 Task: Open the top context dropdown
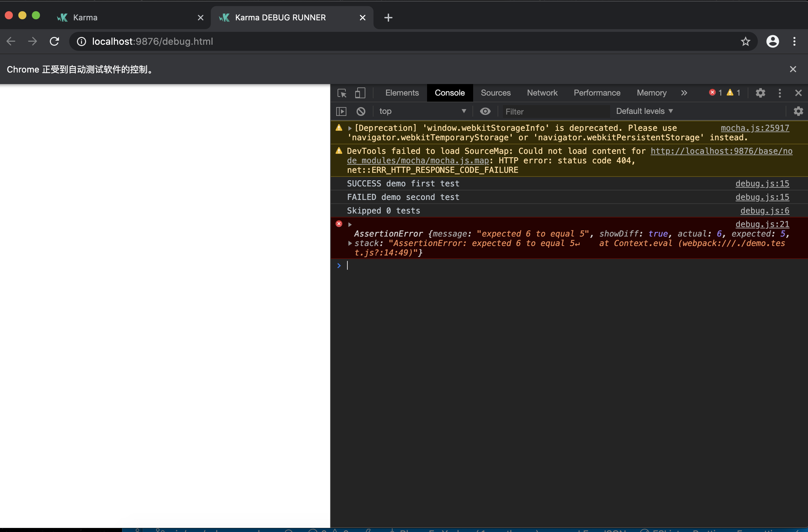point(423,111)
